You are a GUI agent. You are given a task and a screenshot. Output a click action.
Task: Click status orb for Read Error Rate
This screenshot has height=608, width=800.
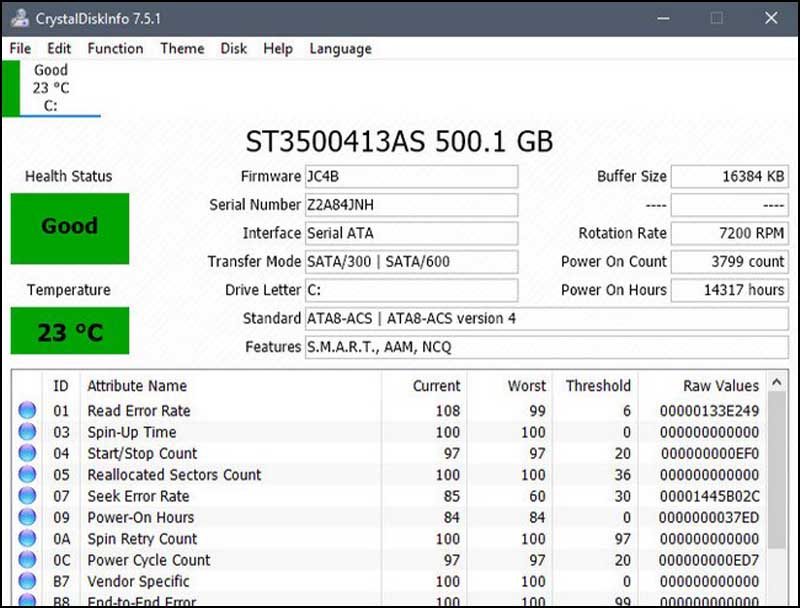tap(27, 410)
